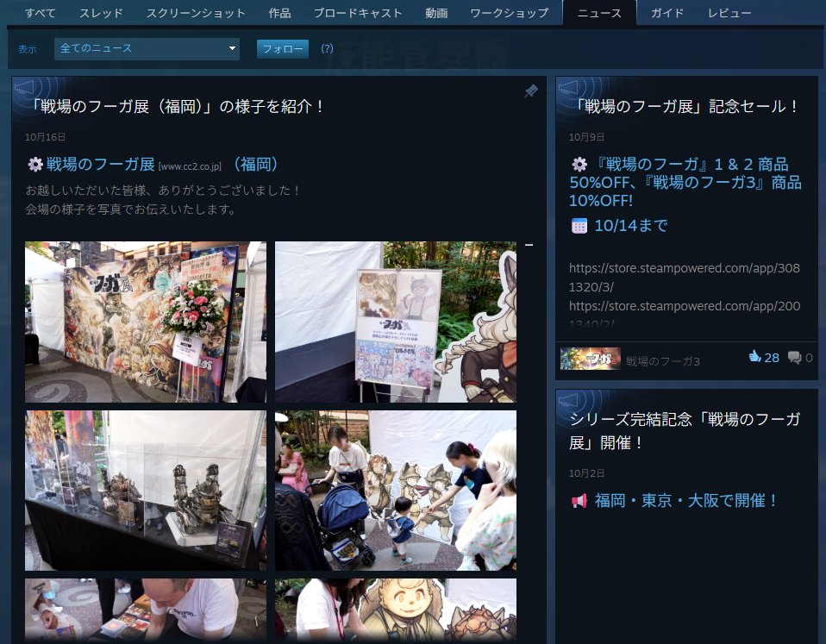Open the store.steampowered.com/app/200 link
826x644 pixels.
pos(685,314)
